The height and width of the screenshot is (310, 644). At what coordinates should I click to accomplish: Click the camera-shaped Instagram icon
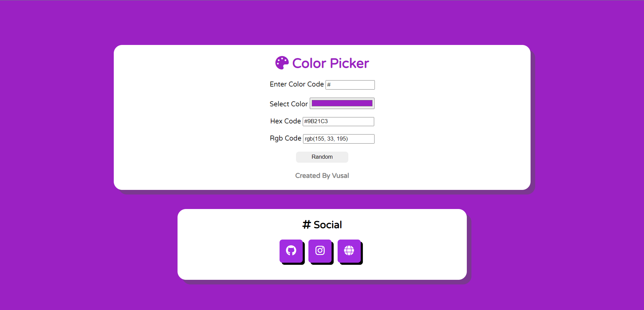click(320, 251)
